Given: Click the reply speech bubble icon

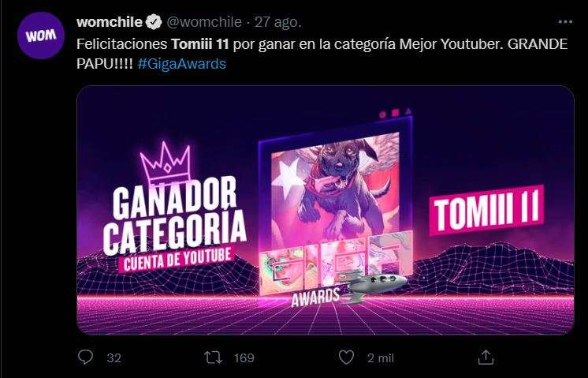Looking at the screenshot, I should [85, 357].
